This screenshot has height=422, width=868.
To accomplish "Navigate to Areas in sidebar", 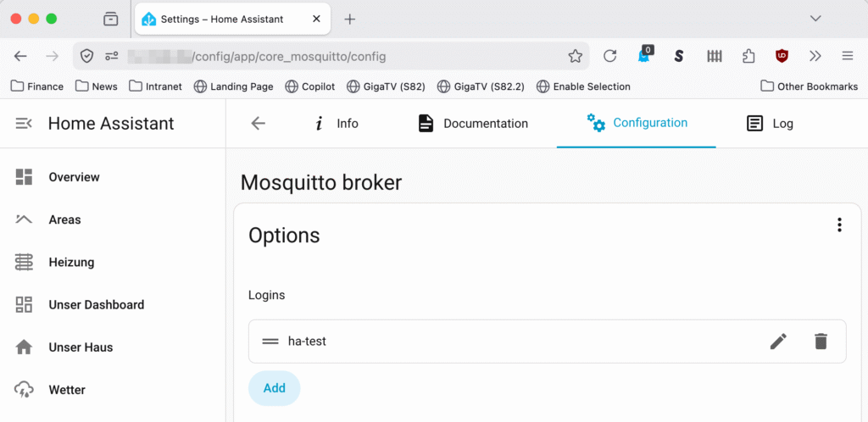I will tap(64, 219).
